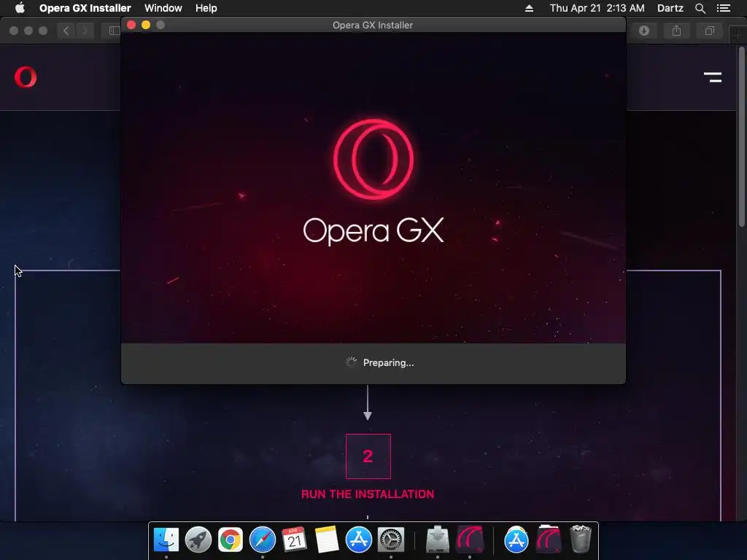Click the Safari page vertical scrollbar

[741, 136]
